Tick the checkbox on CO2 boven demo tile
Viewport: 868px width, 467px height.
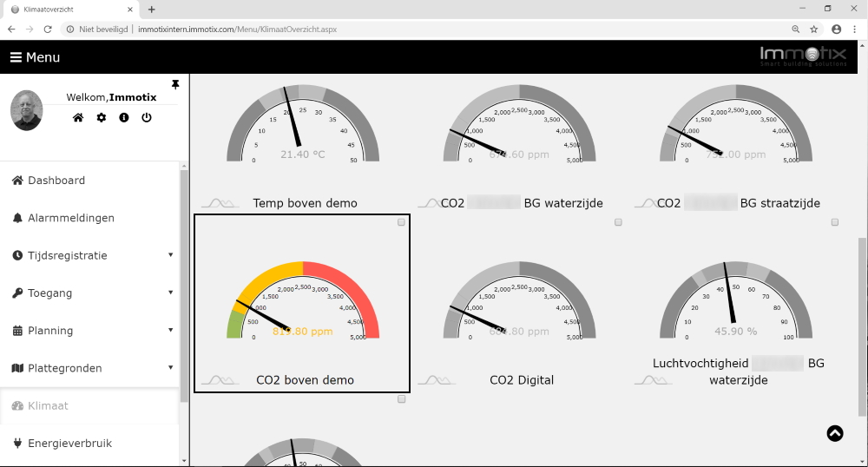point(401,223)
